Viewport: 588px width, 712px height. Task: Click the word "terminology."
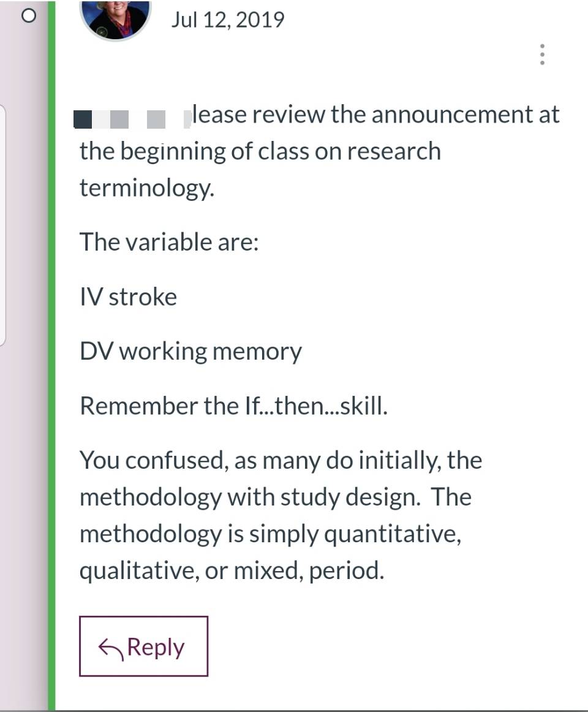click(147, 188)
